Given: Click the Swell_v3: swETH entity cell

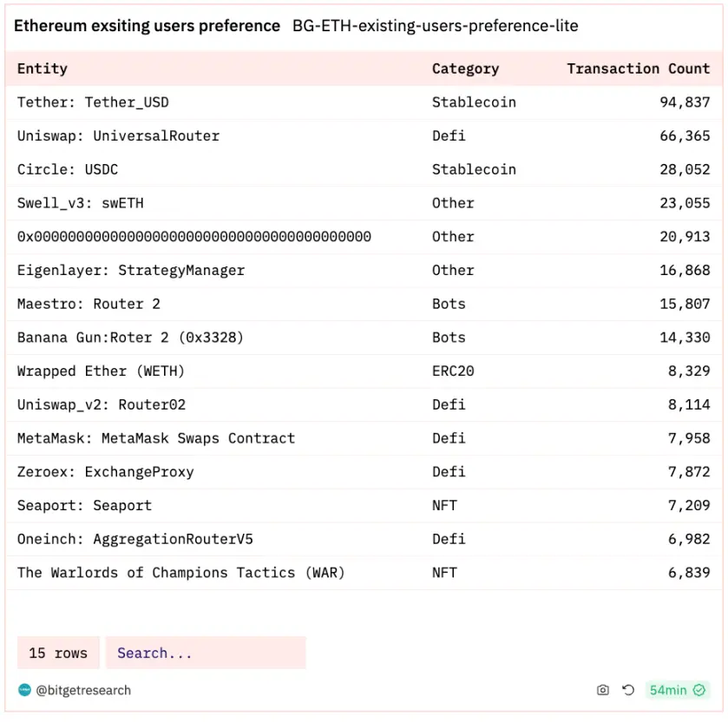Looking at the screenshot, I should (81, 203).
